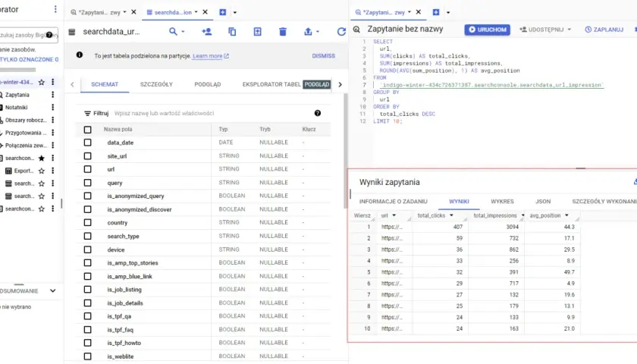Open JSON results tab
The width and height of the screenshot is (637, 364).
(x=543, y=202)
